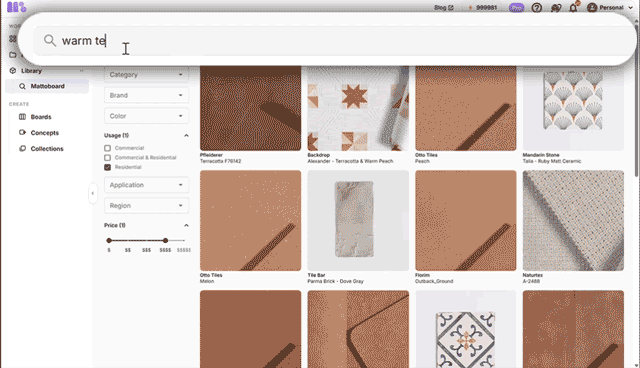Click the 'Pfleiderer' brand name text
This screenshot has height=368, width=640.
click(x=211, y=155)
